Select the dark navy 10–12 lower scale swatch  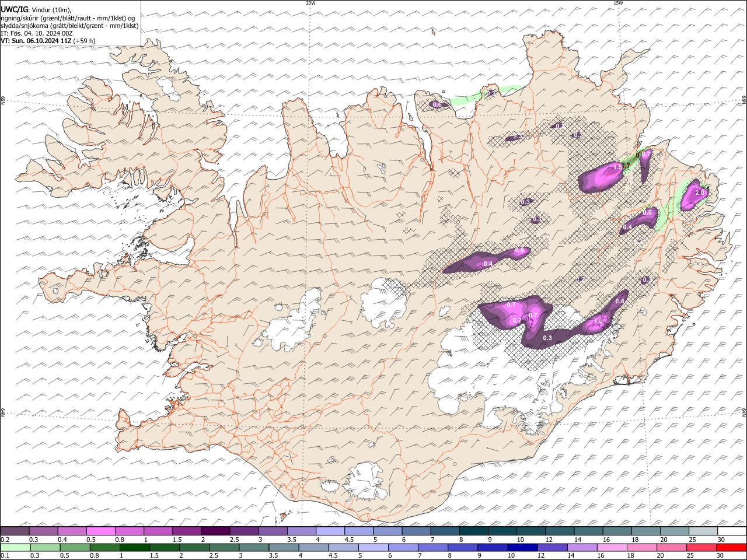point(522,547)
